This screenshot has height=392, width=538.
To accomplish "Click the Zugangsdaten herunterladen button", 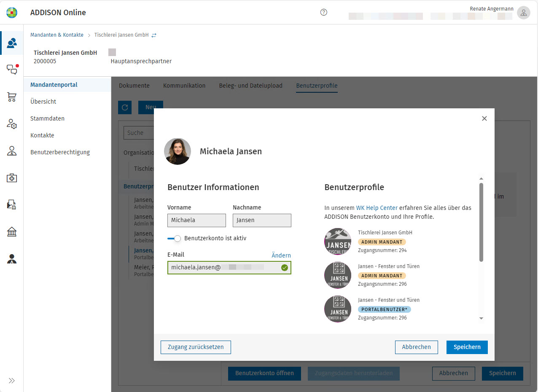I will click(354, 373).
